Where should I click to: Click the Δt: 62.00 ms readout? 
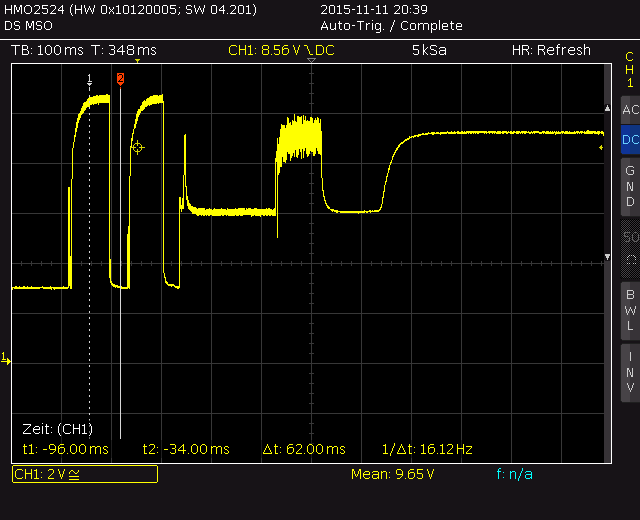click(x=304, y=449)
